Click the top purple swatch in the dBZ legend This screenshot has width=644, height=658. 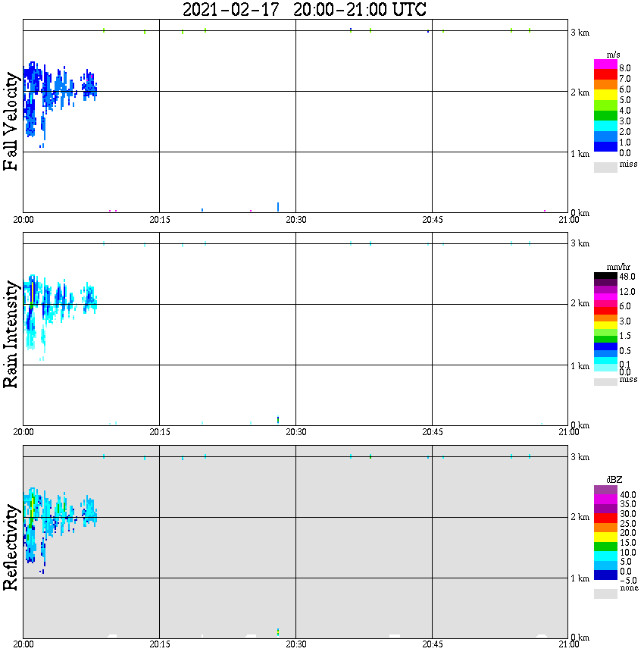tap(605, 490)
